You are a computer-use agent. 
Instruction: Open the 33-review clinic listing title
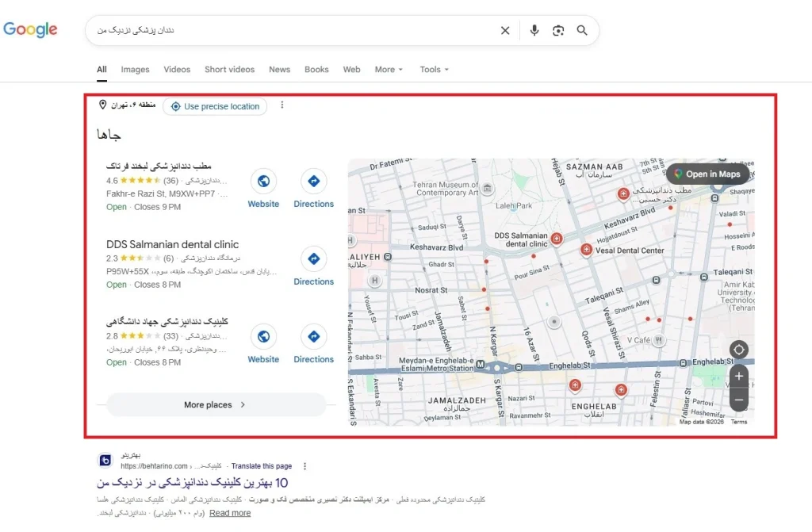coord(167,322)
